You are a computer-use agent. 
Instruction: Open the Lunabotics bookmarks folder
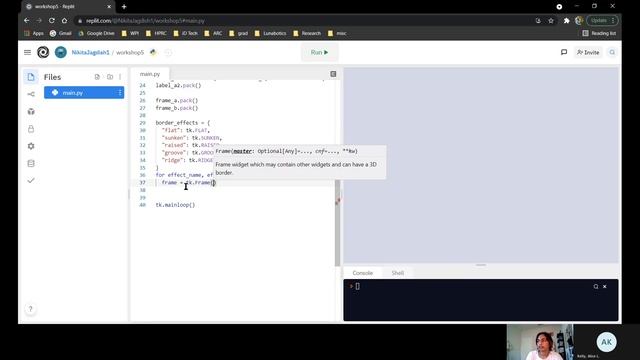click(x=270, y=33)
